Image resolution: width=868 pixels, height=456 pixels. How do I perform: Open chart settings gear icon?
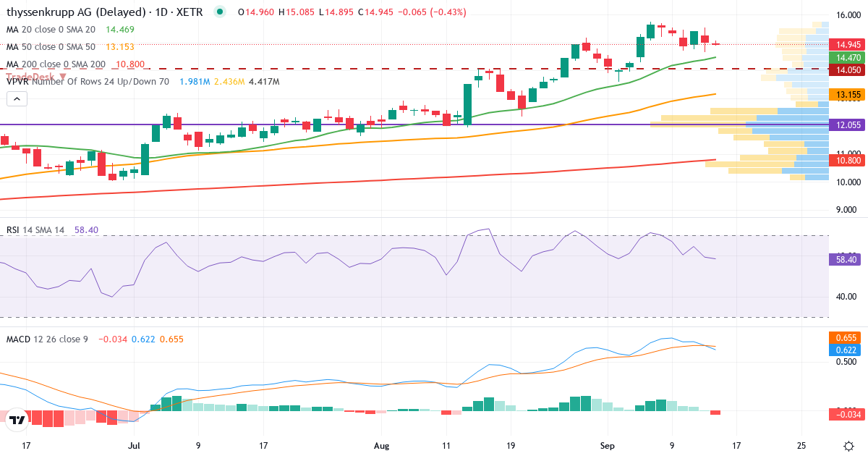pyautogui.click(x=848, y=446)
